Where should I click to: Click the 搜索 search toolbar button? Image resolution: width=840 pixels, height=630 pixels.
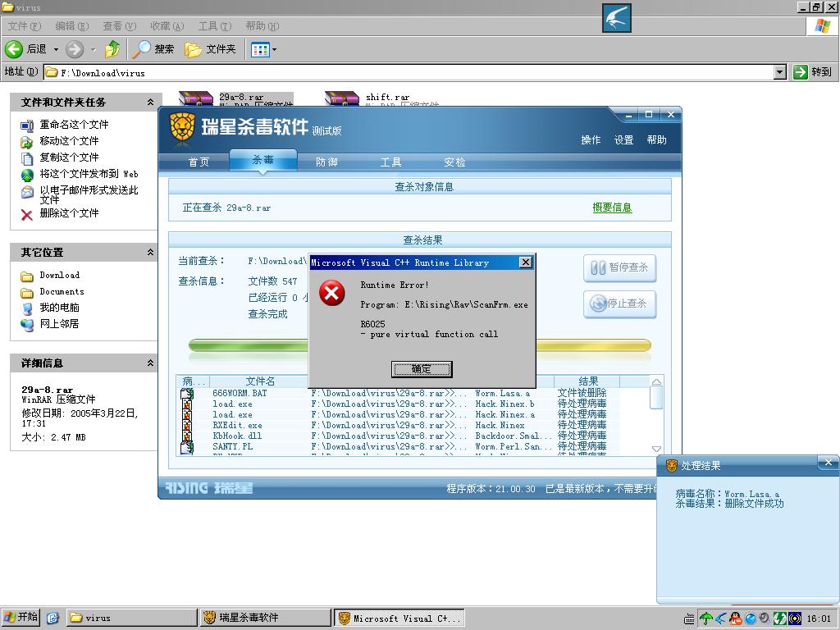pyautogui.click(x=153, y=49)
